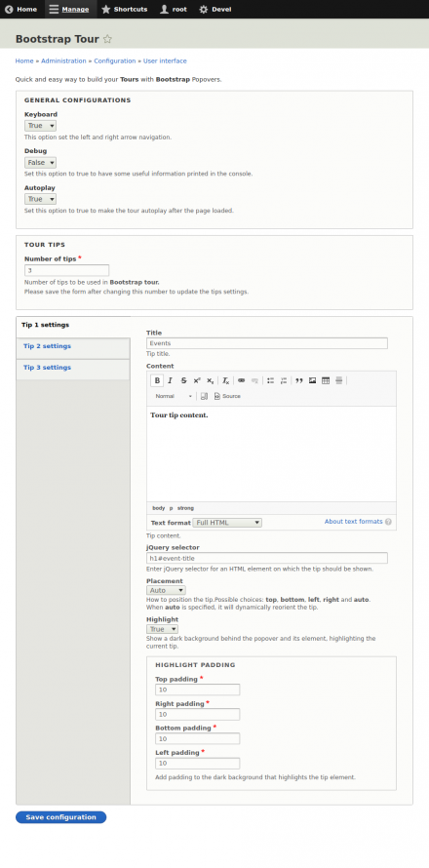Viewport: 429px width, 868px height.
Task: Open the Keyboard True/False dropdown
Action: [40, 126]
